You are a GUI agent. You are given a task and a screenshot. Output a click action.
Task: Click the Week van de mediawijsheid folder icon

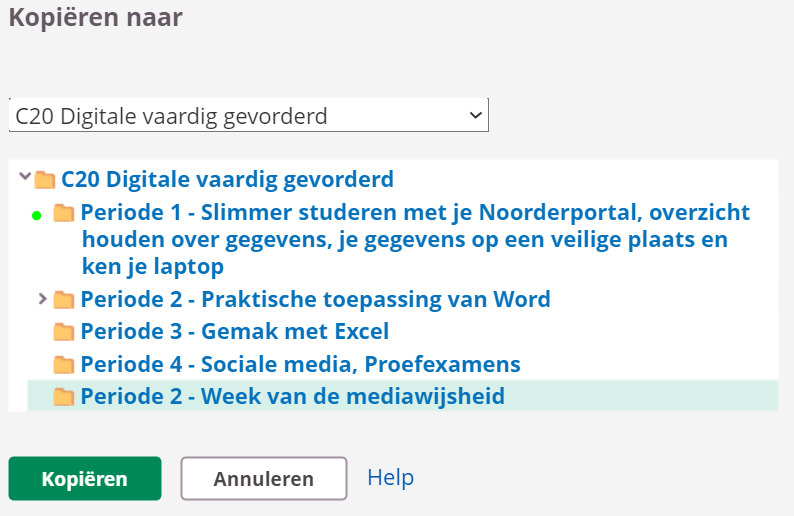(64, 397)
